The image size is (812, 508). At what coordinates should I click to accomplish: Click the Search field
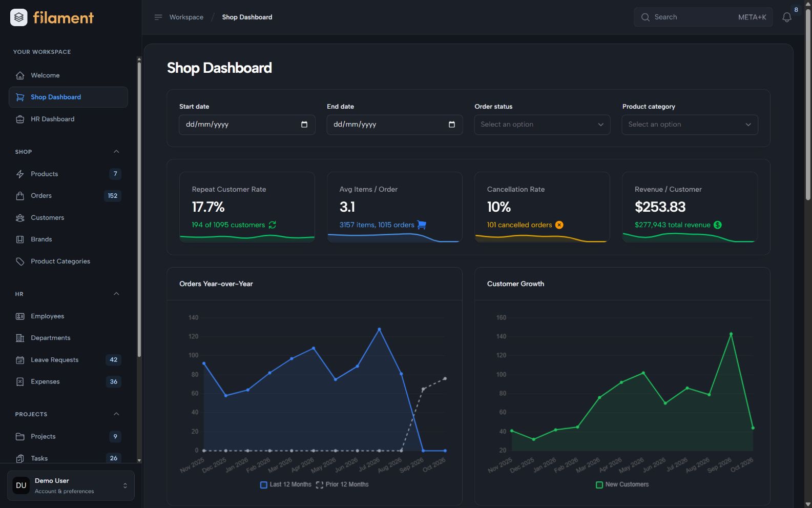click(703, 17)
